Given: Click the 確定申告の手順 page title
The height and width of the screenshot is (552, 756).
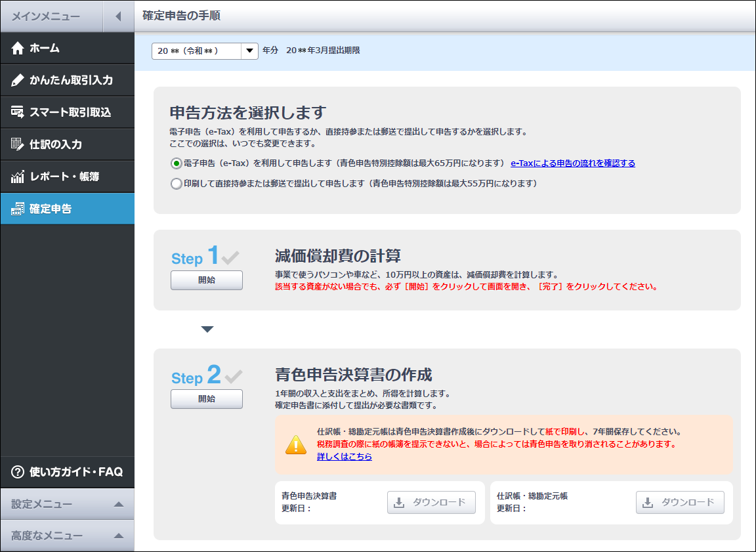Looking at the screenshot, I should [x=181, y=16].
